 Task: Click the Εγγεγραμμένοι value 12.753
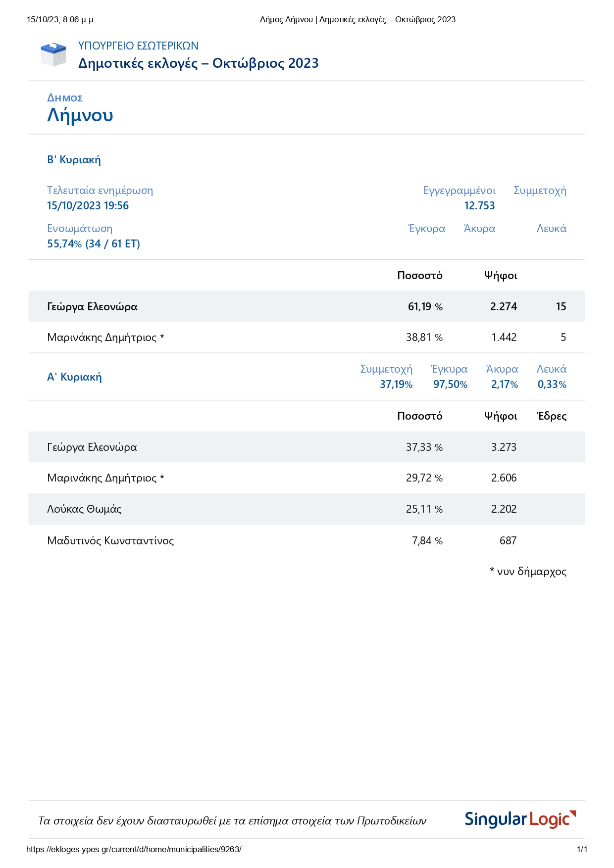point(479,206)
